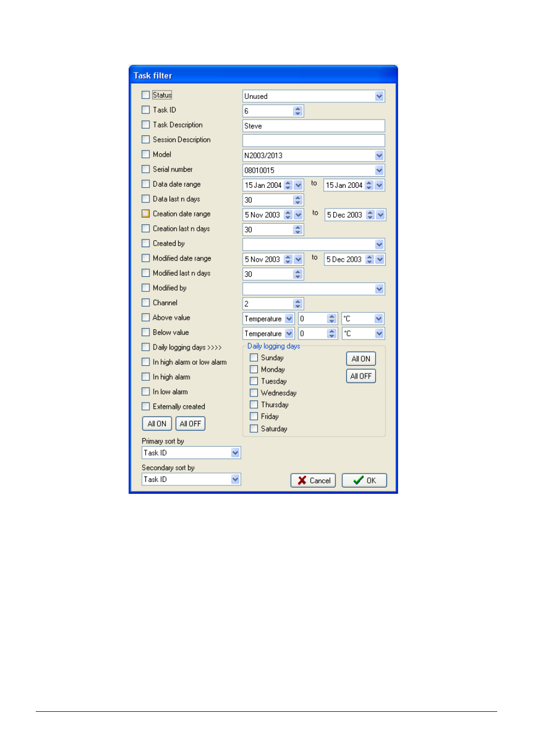533x756 pixels.
Task: Tick the Wednesday logging day
Action: click(253, 393)
